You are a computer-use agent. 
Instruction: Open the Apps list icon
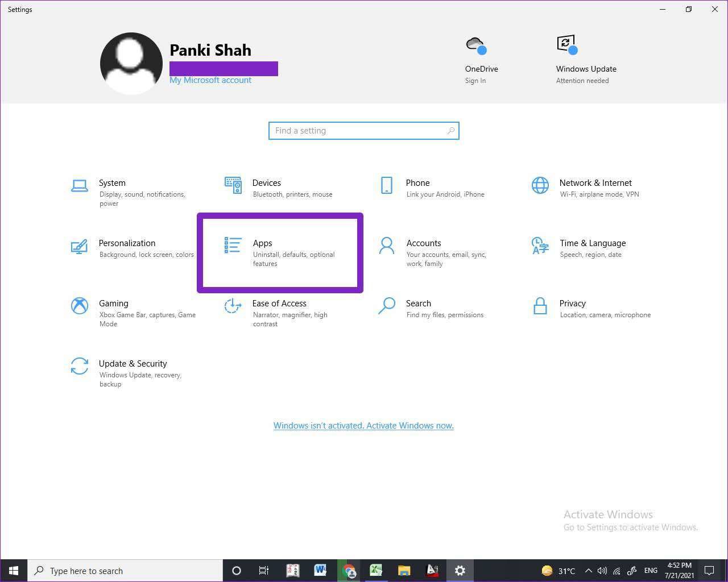(233, 246)
